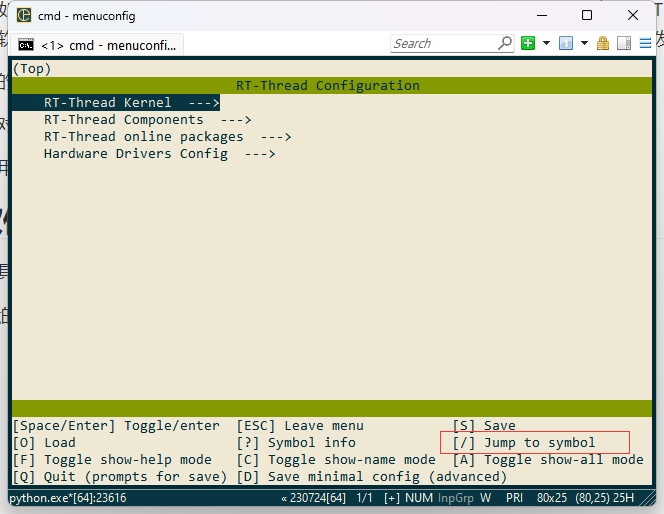This screenshot has height=514, width=664.
Task: Click [C] Toggle show-name mode hint
Action: pos(336,459)
